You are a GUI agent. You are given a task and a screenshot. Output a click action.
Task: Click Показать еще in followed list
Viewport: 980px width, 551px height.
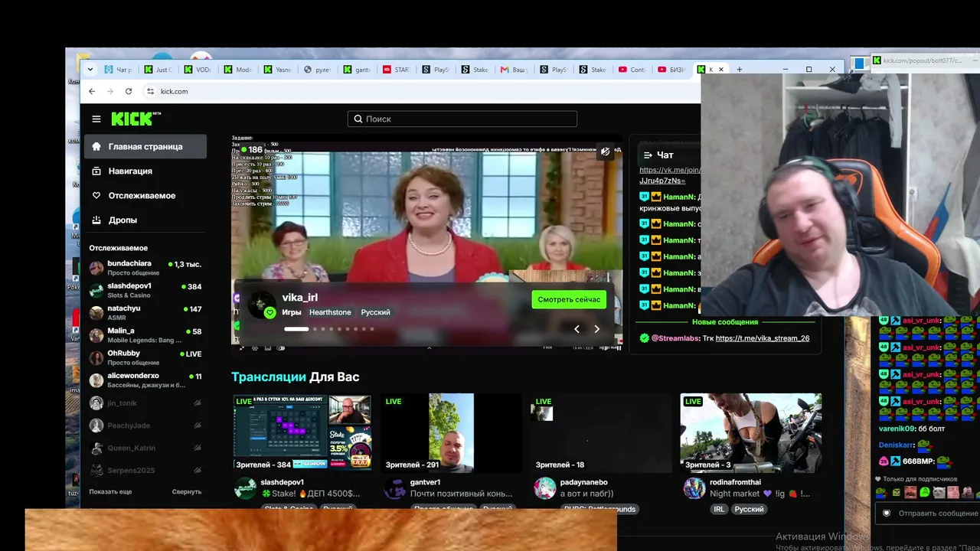[x=110, y=491]
